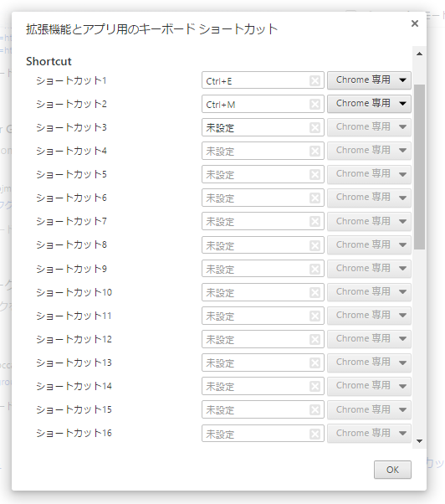Click the vertical scrollbar thumb

[x=419, y=167]
